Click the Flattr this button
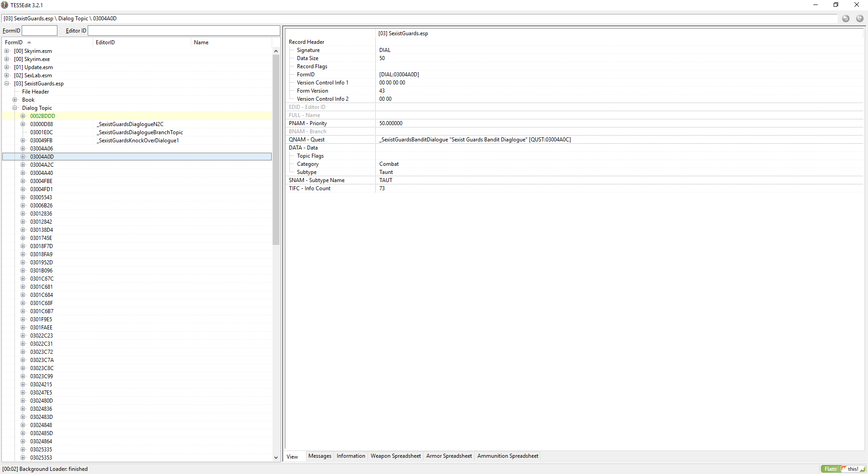Image resolution: width=868 pixels, height=474 pixels. tap(843, 469)
